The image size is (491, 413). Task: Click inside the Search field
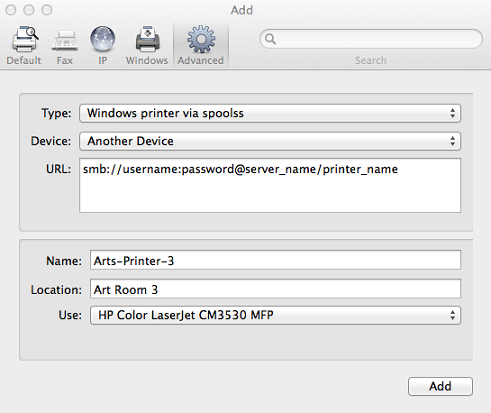(371, 39)
